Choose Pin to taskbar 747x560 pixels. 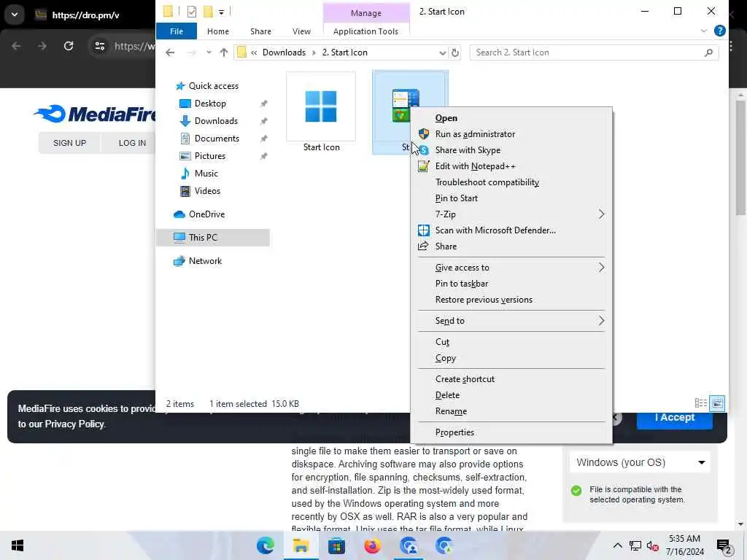[x=462, y=284]
